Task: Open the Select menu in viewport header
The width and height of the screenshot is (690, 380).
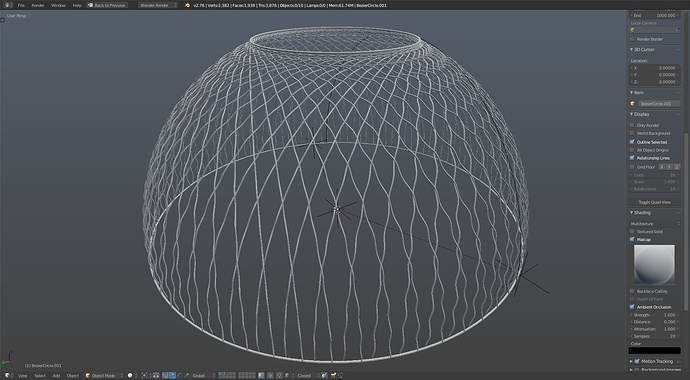Action: [40, 376]
